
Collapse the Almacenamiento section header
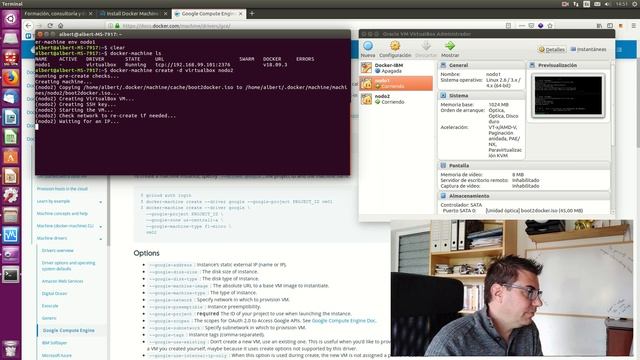point(524,196)
